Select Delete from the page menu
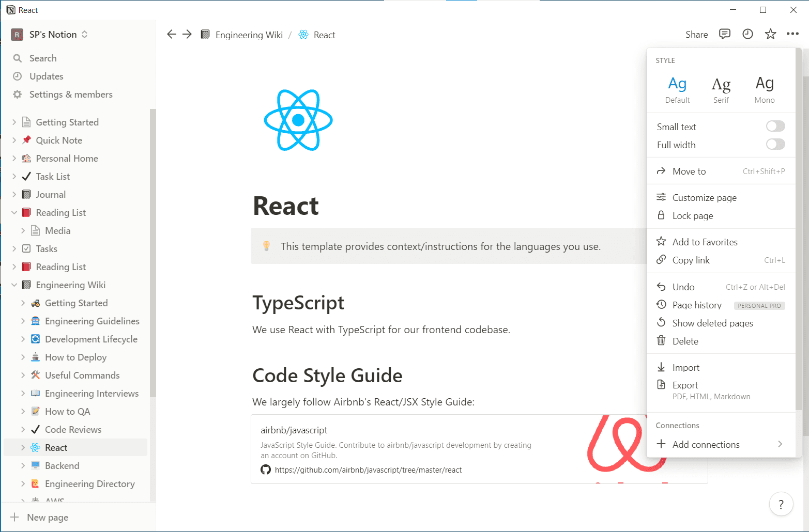 pyautogui.click(x=721, y=341)
